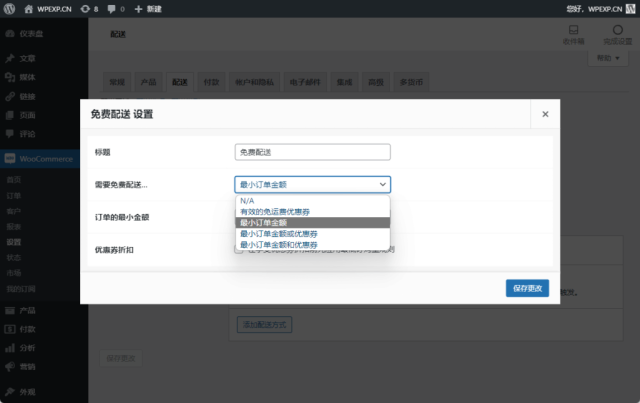Collapse the 需要免费配送 dropdown

[x=313, y=185]
